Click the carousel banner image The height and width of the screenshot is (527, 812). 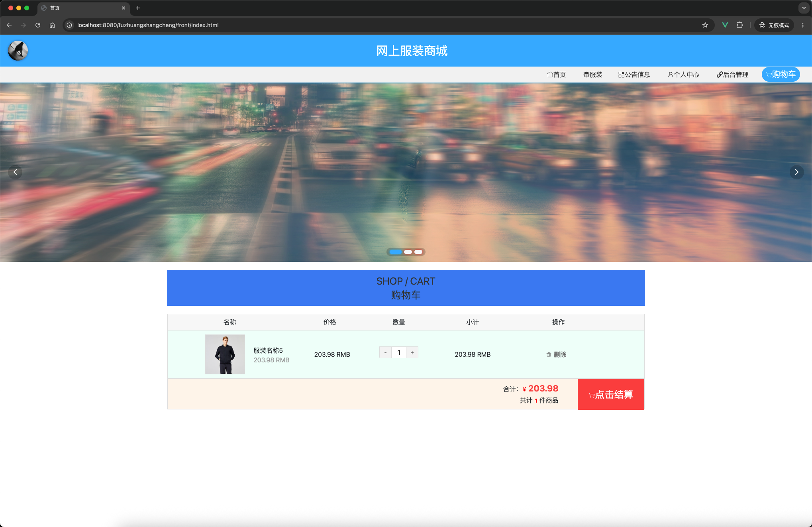coord(406,172)
